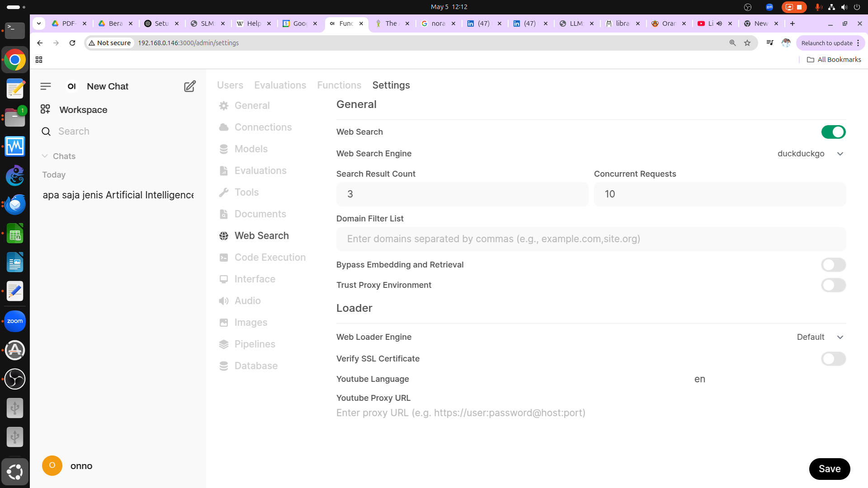The width and height of the screenshot is (868, 488).
Task: Expand the Web Loader Engine dropdown
Action: click(x=820, y=337)
